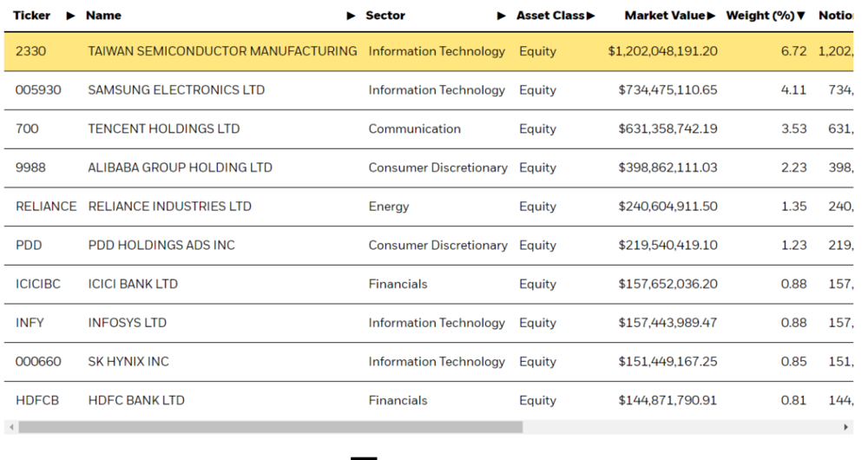
Task: Click the horizontal scrollbar left arrow
Action: 11,427
